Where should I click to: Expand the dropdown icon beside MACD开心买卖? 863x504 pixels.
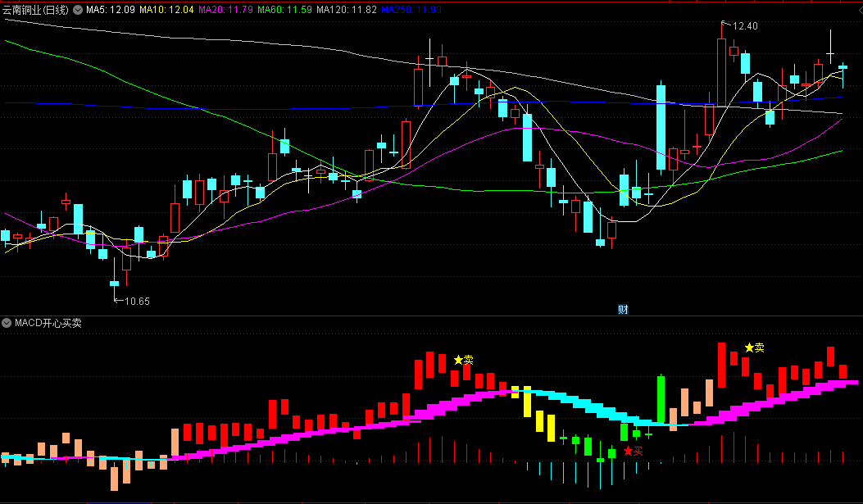pos(7,323)
